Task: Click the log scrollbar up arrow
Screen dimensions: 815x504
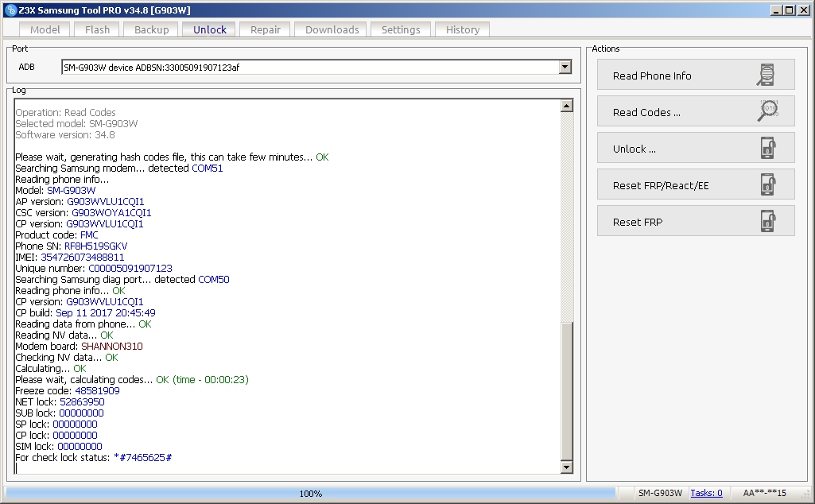Action: 567,106
